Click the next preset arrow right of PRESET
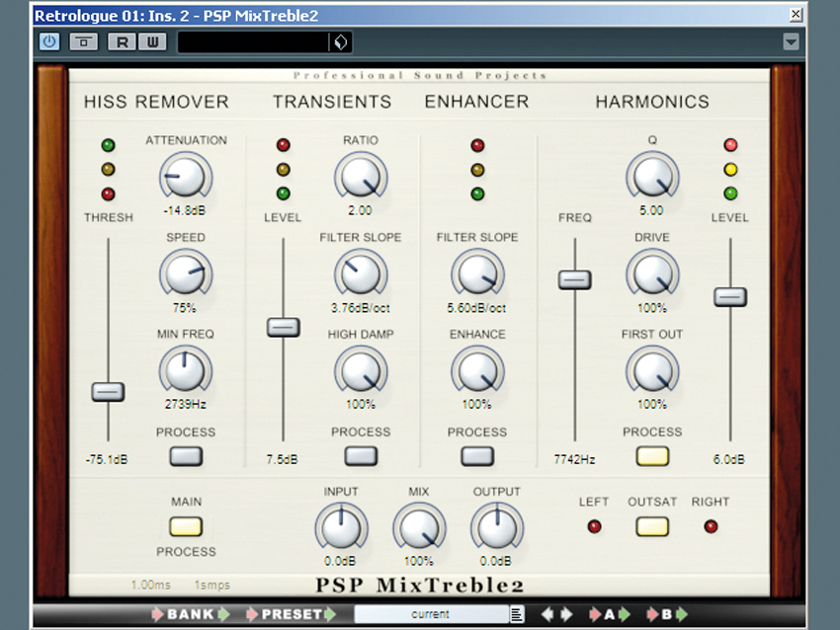The width and height of the screenshot is (840, 630). (x=330, y=614)
